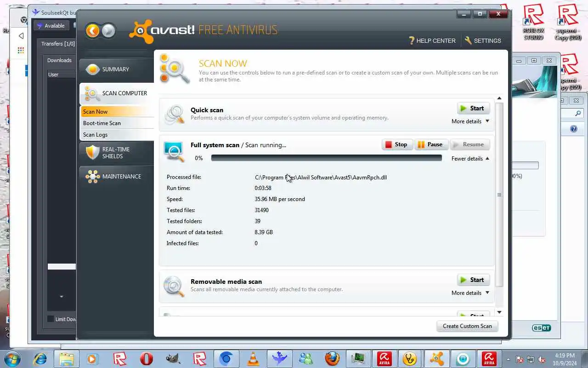Image resolution: width=588 pixels, height=368 pixels.
Task: Click the ROBLOX STUDIO desktop shortcut
Action: pyautogui.click(x=533, y=22)
